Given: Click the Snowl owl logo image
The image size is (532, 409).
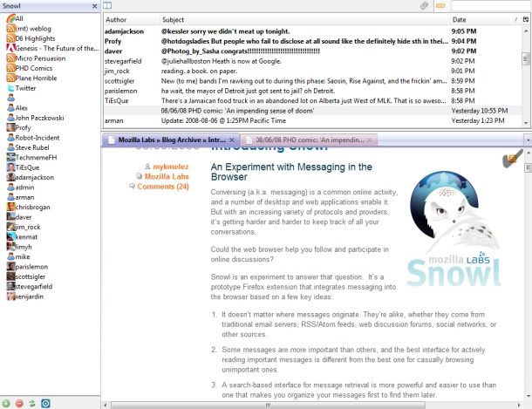Looking at the screenshot, I should (454, 229).
